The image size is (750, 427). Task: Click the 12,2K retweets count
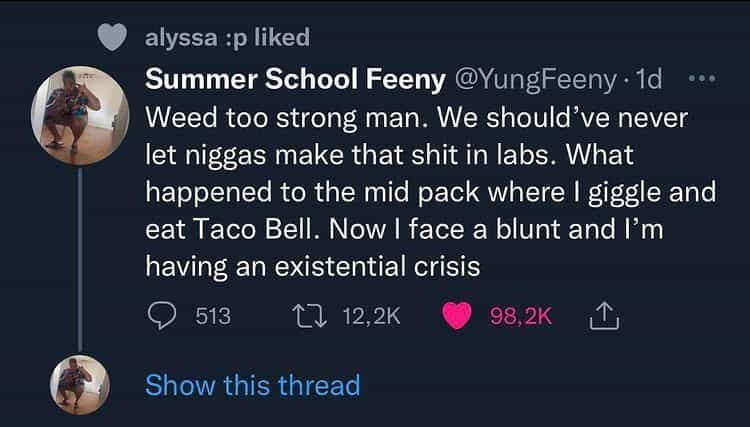tap(370, 317)
